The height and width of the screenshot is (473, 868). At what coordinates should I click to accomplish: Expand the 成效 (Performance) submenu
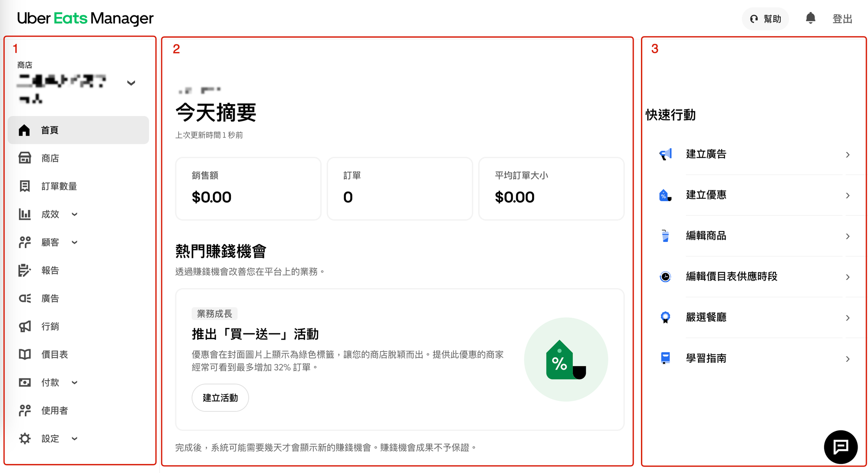[74, 214]
